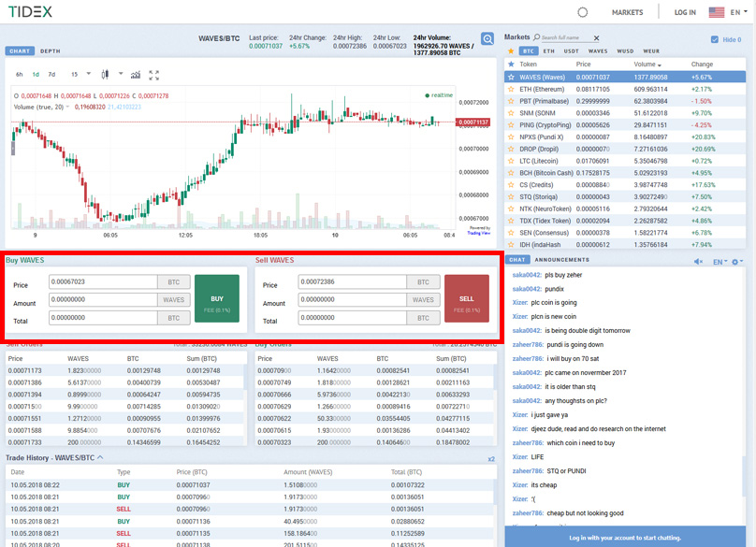Click the LOG IN link
The image size is (756, 547).
(x=685, y=12)
